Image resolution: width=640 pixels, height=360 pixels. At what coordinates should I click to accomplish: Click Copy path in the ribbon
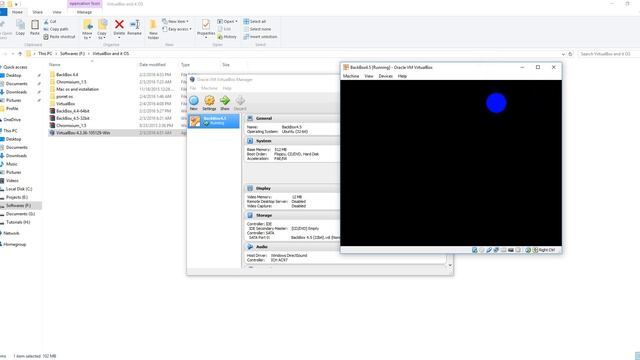(x=56, y=29)
